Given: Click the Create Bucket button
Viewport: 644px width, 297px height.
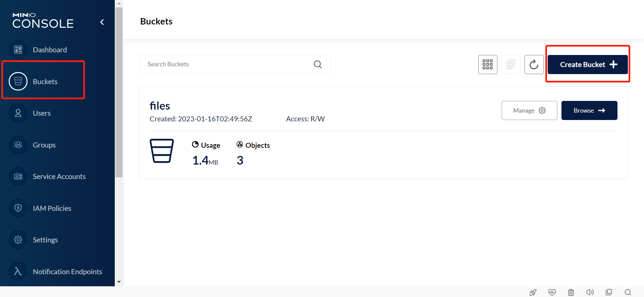Looking at the screenshot, I should (587, 64).
